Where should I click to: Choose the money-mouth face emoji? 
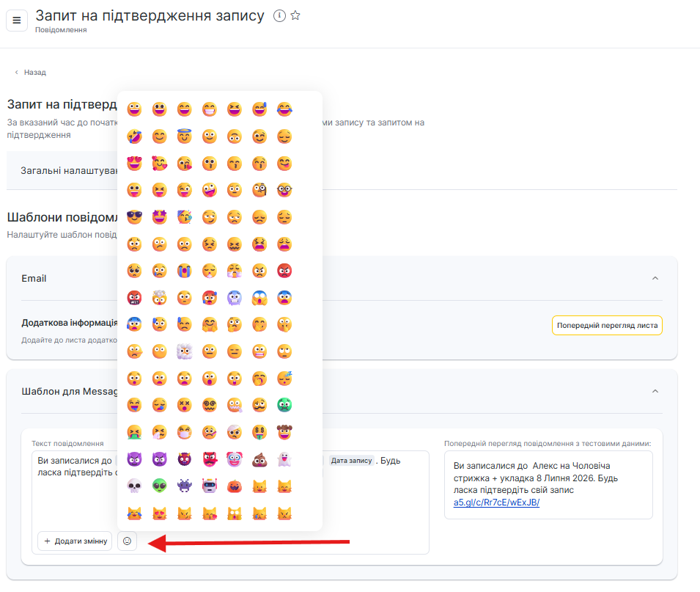coord(259,433)
